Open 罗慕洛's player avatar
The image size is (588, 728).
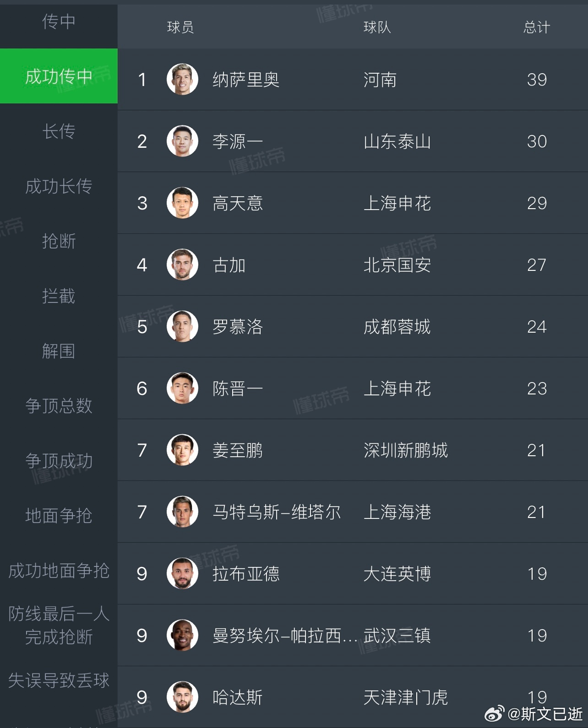(182, 327)
